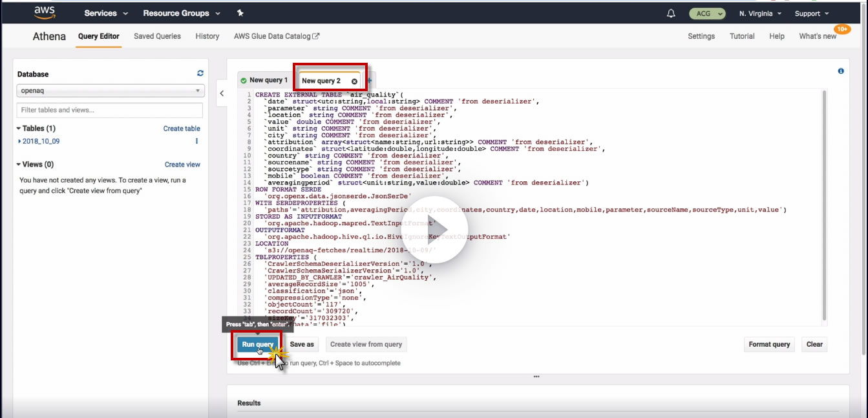This screenshot has height=418, width=868.
Task: Open the ACG account dropdown
Action: 707,13
